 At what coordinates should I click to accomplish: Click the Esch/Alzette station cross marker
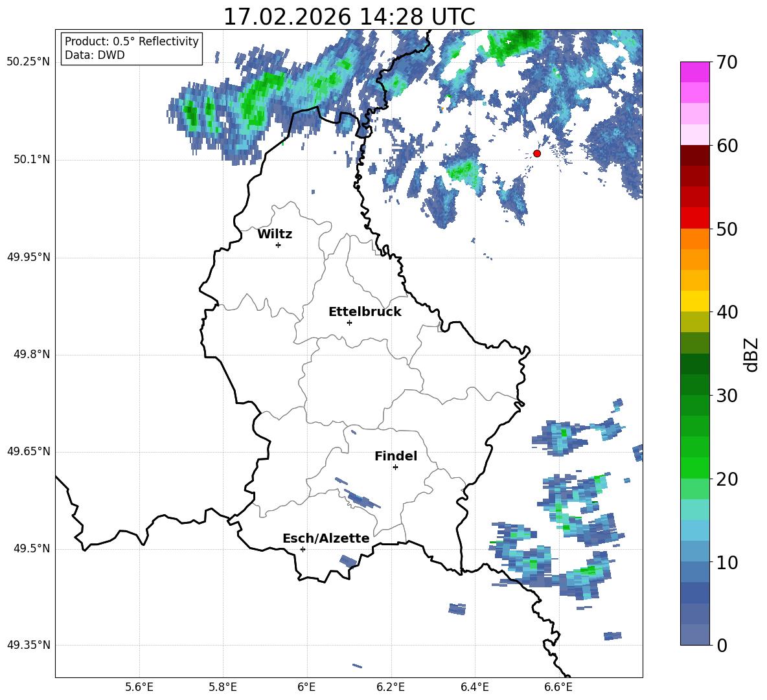click(x=303, y=549)
